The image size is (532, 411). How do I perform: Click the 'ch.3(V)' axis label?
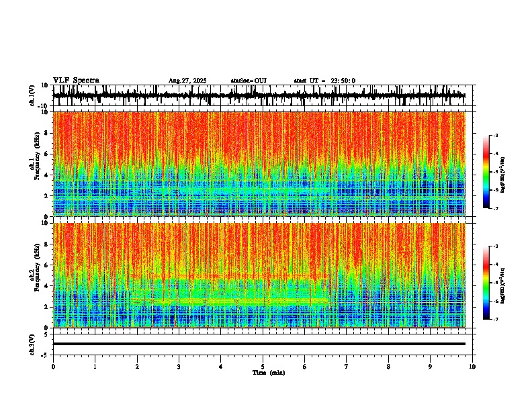click(x=32, y=345)
